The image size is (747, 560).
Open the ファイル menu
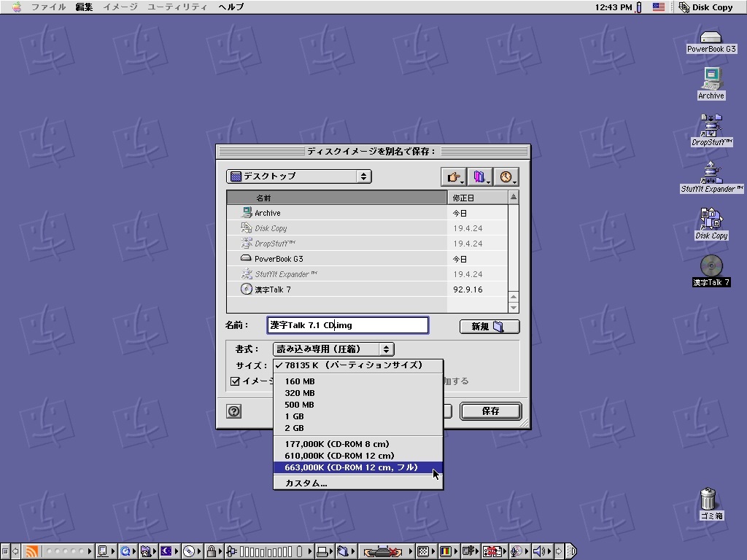(x=49, y=7)
